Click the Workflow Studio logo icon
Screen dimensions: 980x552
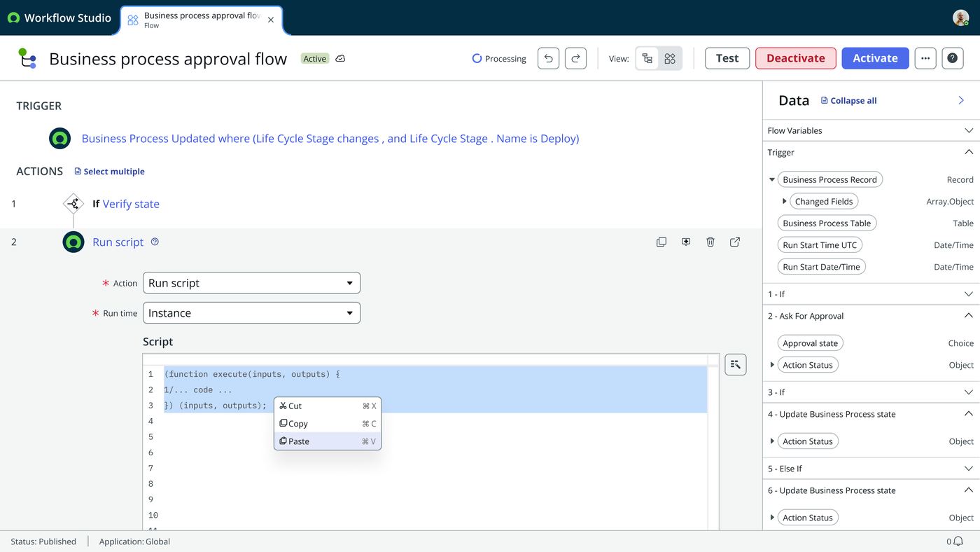click(x=13, y=18)
